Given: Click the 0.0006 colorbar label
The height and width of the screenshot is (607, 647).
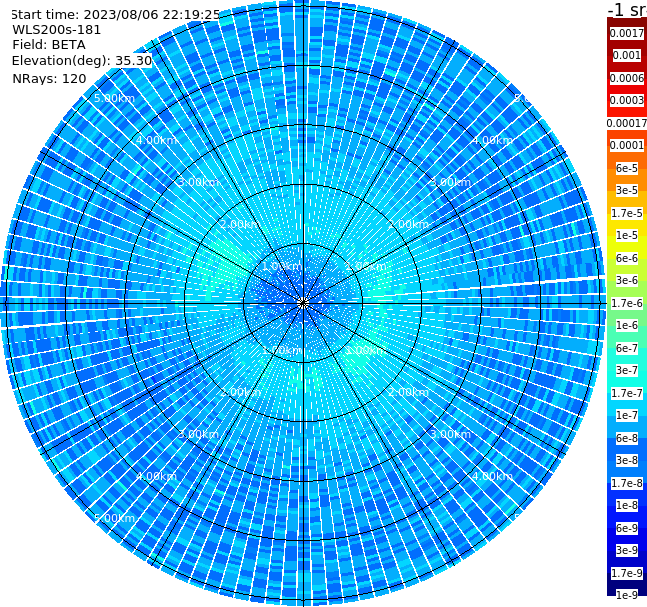Looking at the screenshot, I should click(x=627, y=78).
